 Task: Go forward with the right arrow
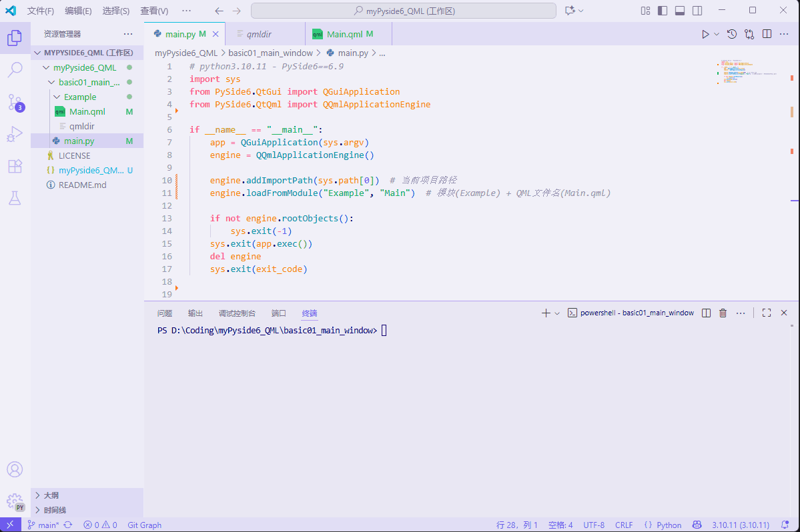[x=237, y=11]
